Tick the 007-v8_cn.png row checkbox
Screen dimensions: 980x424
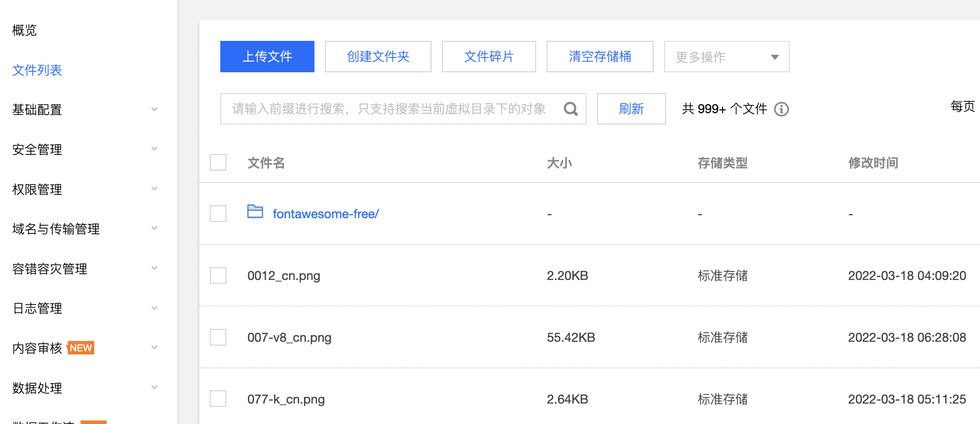click(218, 337)
